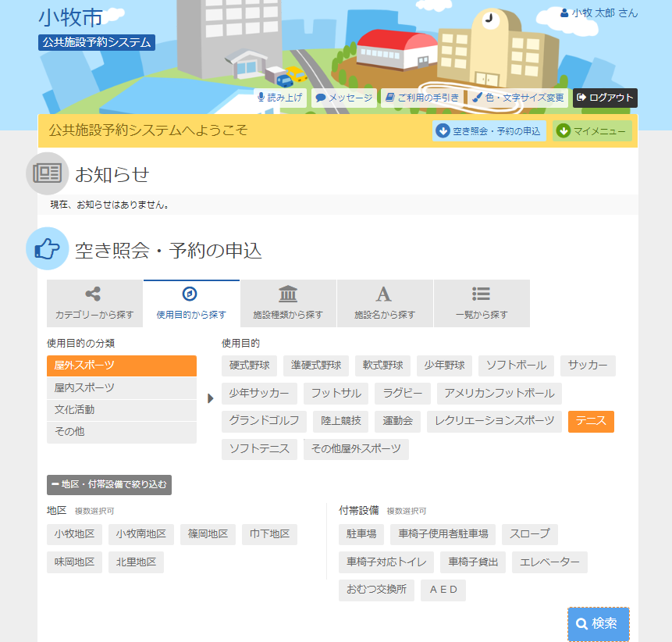Enable the 駐車場 facility filter

363,534
